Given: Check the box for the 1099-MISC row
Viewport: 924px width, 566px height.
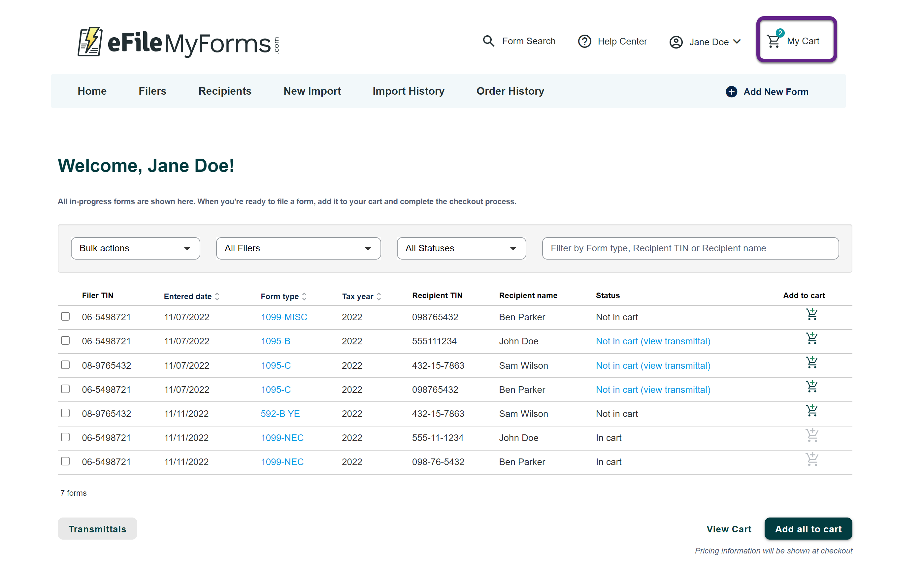Looking at the screenshot, I should [x=65, y=316].
